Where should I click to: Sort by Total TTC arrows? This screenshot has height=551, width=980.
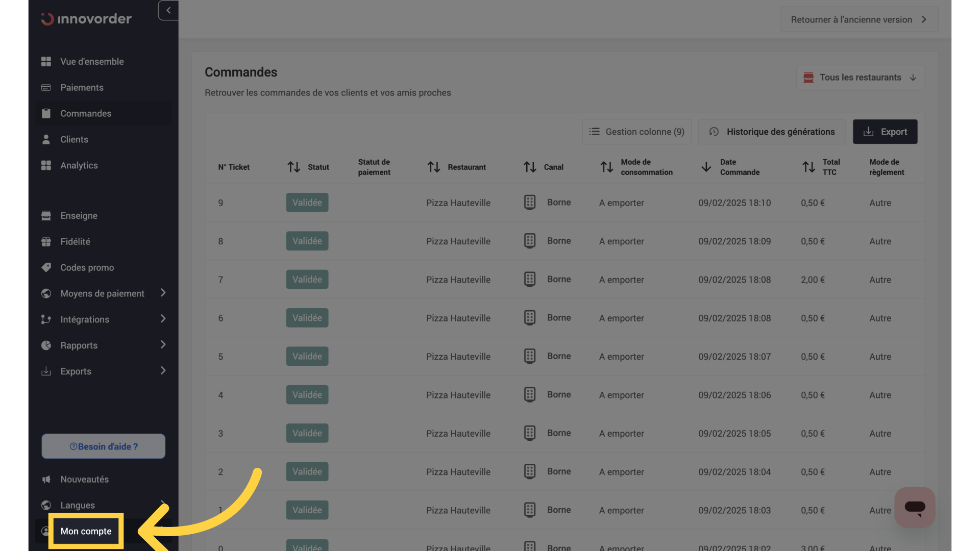click(808, 167)
